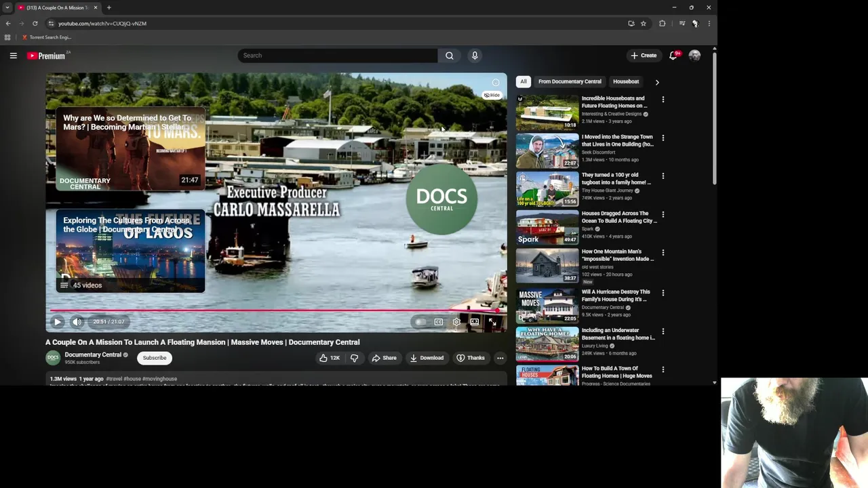Open the YouTube account avatar menu
Screen dimensions: 868x488
tap(694, 56)
